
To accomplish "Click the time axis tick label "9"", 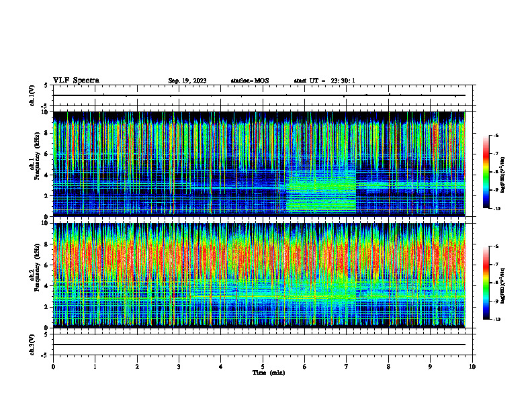I will pos(430,367).
